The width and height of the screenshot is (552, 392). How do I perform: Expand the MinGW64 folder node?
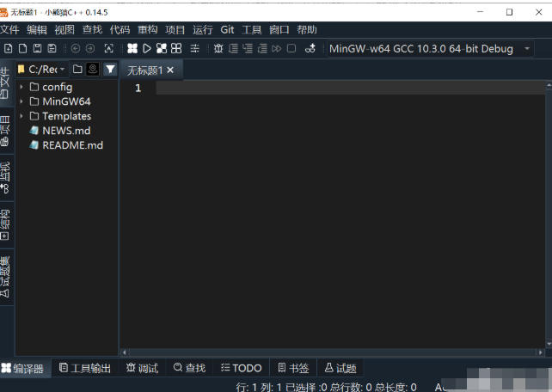[21, 101]
